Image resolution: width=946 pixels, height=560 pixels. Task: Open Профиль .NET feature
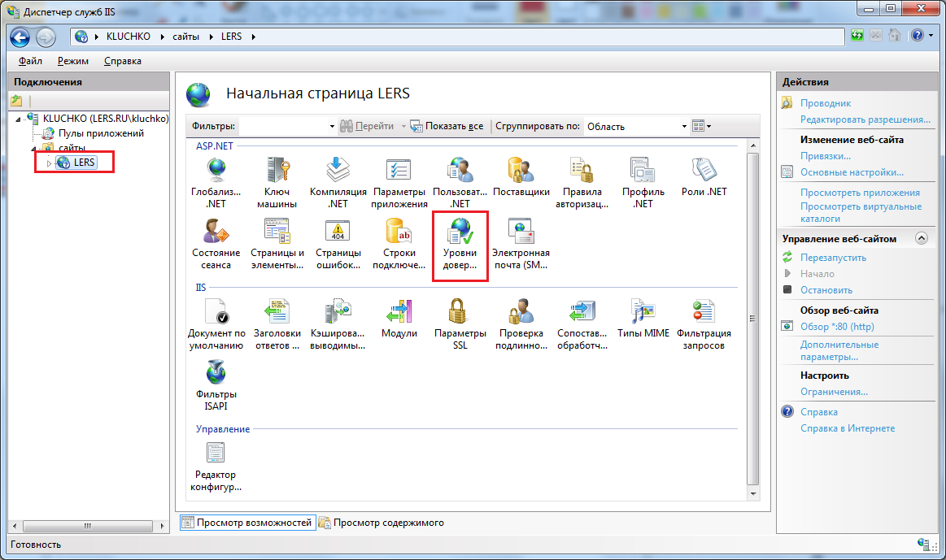click(643, 183)
